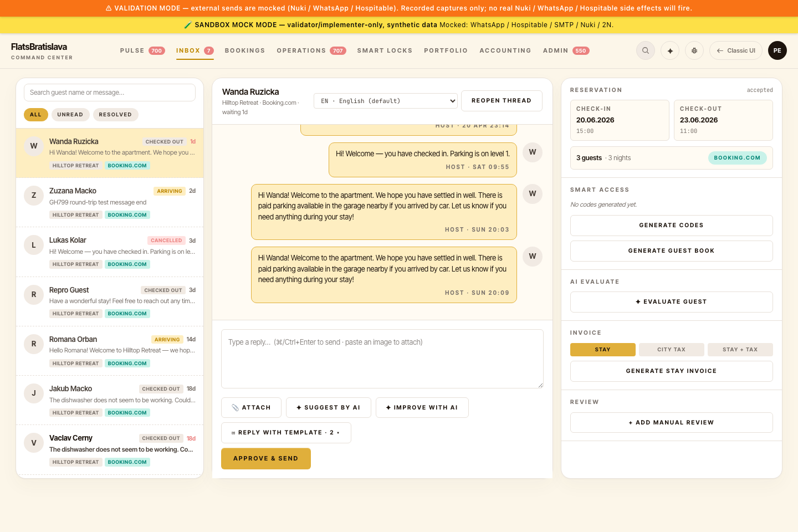Click the bug debug icon in header
Viewport: 798px width, 532px height.
(x=694, y=50)
